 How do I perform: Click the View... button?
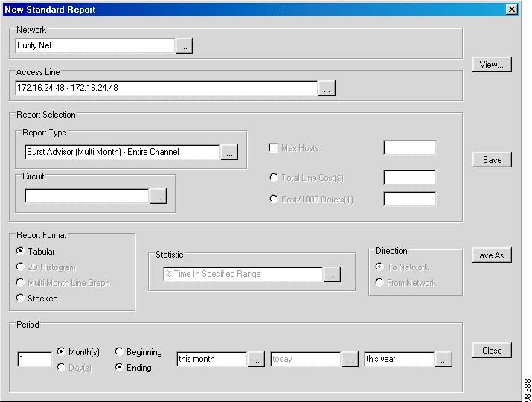click(x=492, y=65)
